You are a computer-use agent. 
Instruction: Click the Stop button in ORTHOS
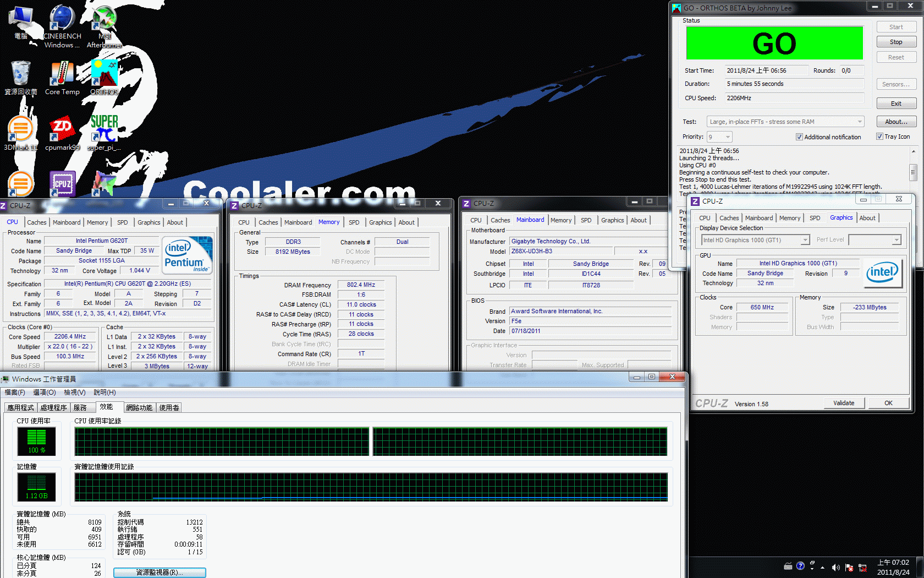(896, 42)
